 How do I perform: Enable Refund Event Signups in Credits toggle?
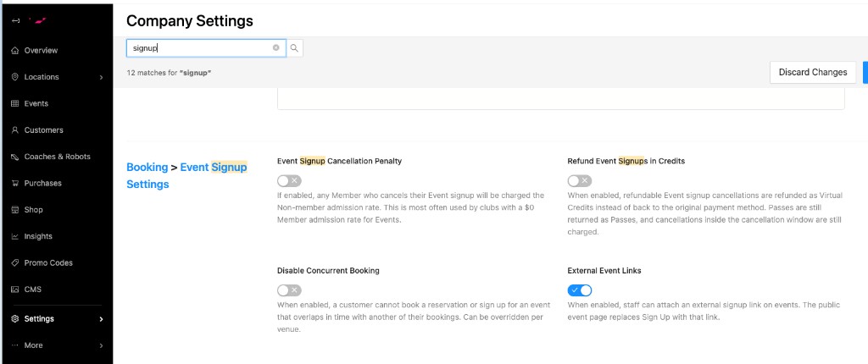(x=580, y=181)
